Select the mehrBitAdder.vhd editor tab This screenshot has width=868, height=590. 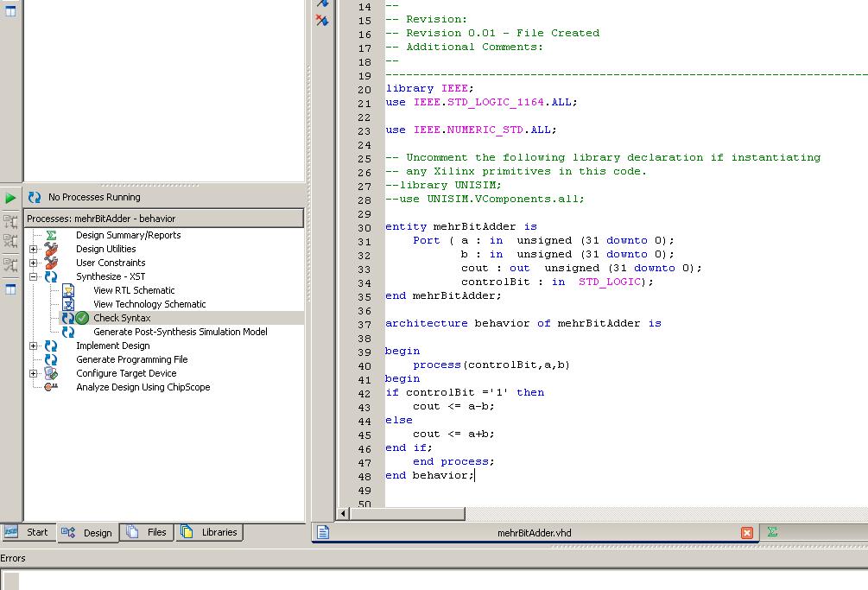point(535,533)
